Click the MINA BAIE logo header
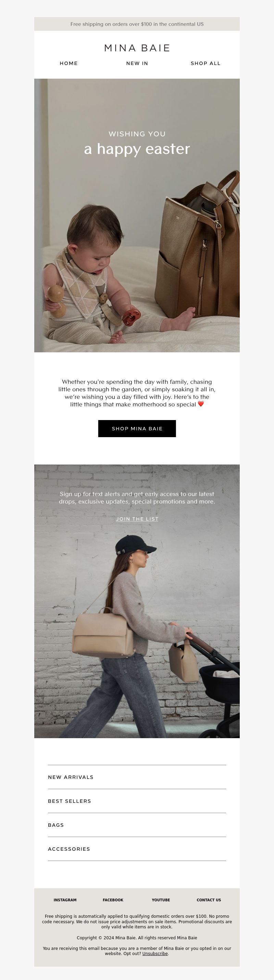Screen dimensions: 274x980 (x=137, y=48)
